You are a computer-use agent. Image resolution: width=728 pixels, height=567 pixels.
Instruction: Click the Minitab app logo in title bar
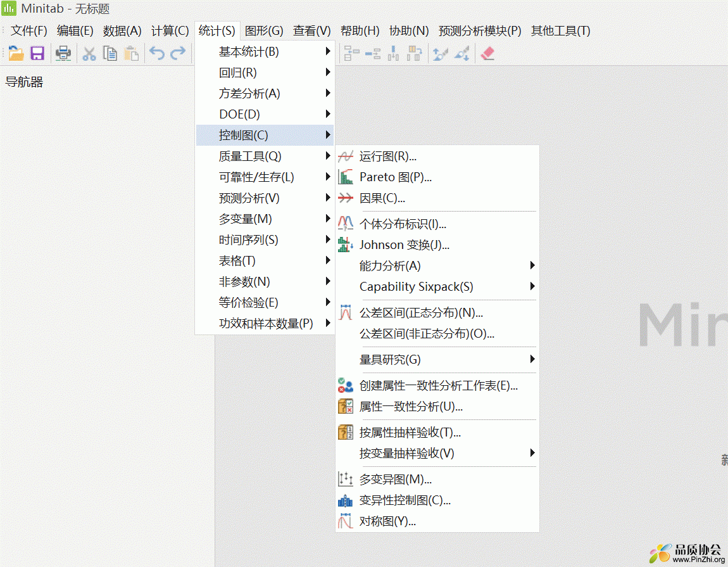[x=9, y=8]
